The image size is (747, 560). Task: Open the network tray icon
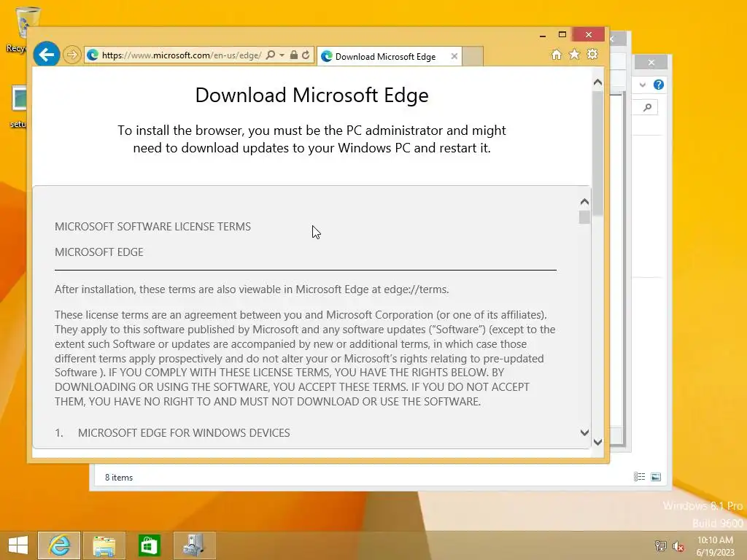pos(660,545)
